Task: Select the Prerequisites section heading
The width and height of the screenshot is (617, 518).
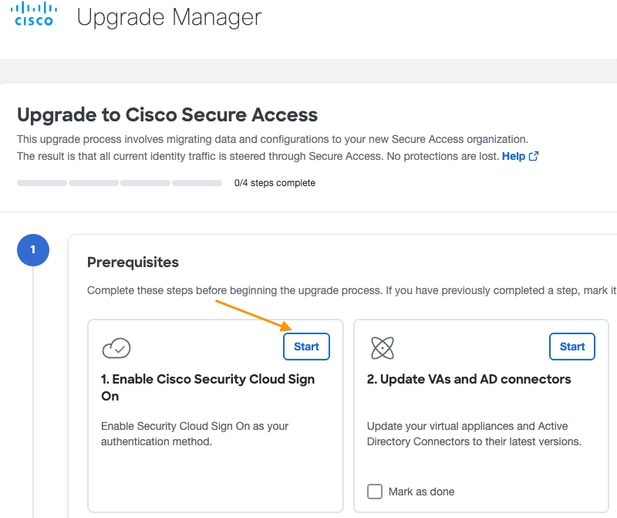Action: [133, 262]
